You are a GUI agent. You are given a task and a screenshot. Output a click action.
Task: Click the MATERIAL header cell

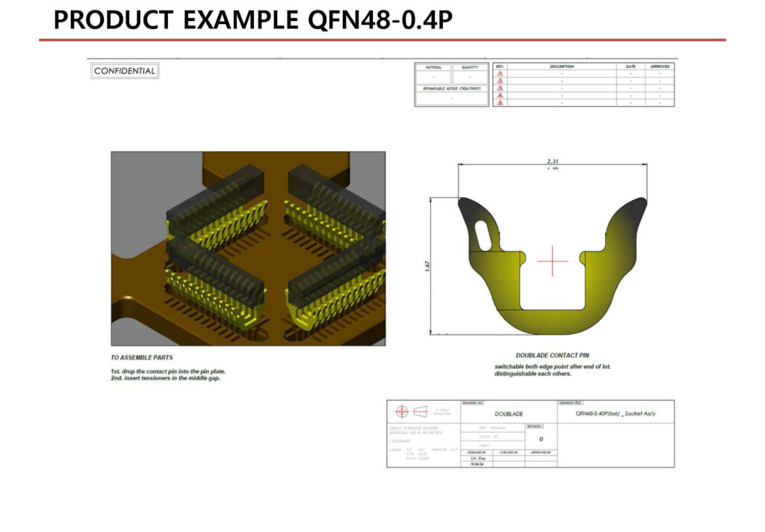click(433, 66)
